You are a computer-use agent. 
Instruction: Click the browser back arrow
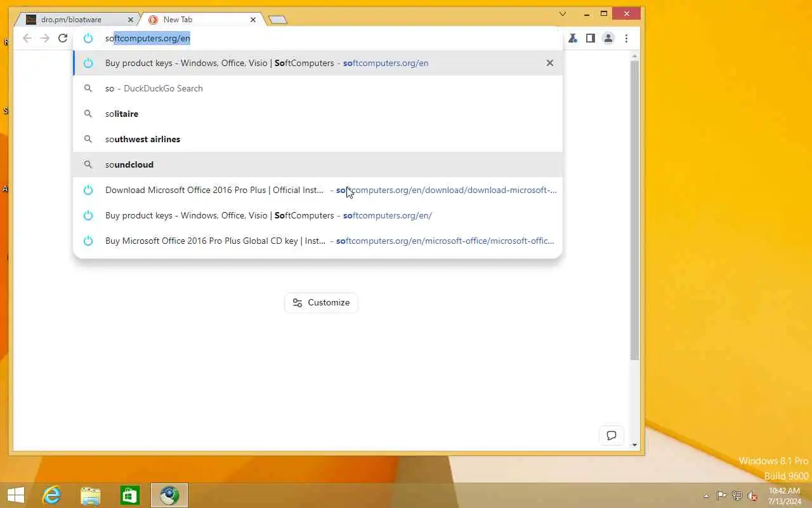[27, 38]
